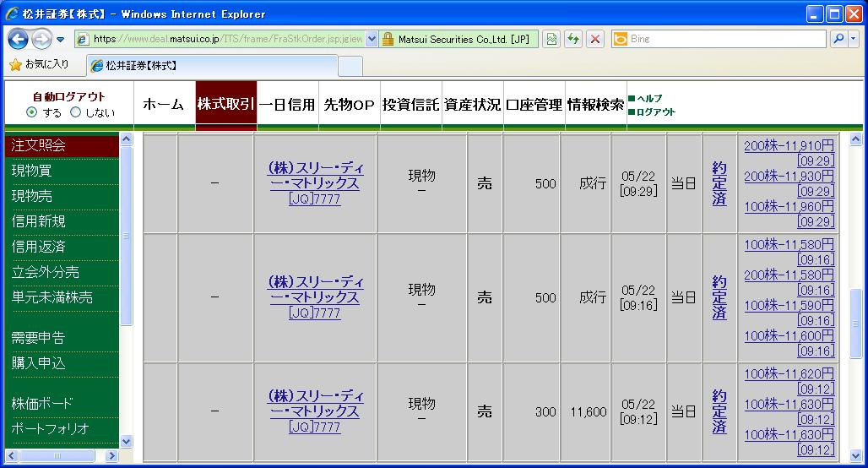
Task: Click the Refresh page icon
Action: (x=574, y=39)
